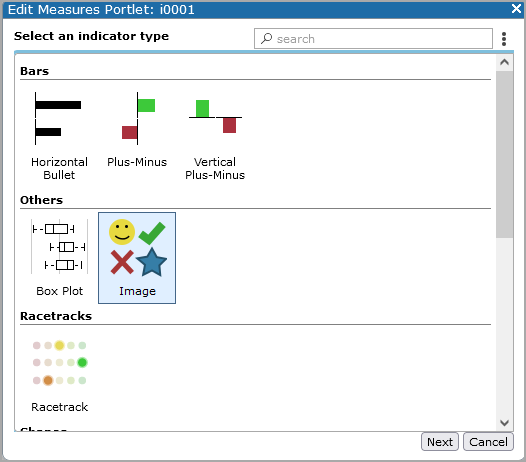Click the Next button

[439, 442]
